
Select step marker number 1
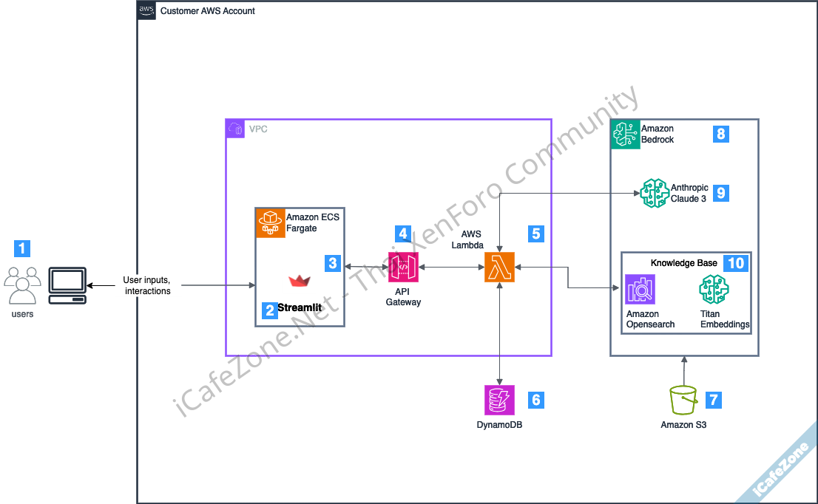click(23, 248)
